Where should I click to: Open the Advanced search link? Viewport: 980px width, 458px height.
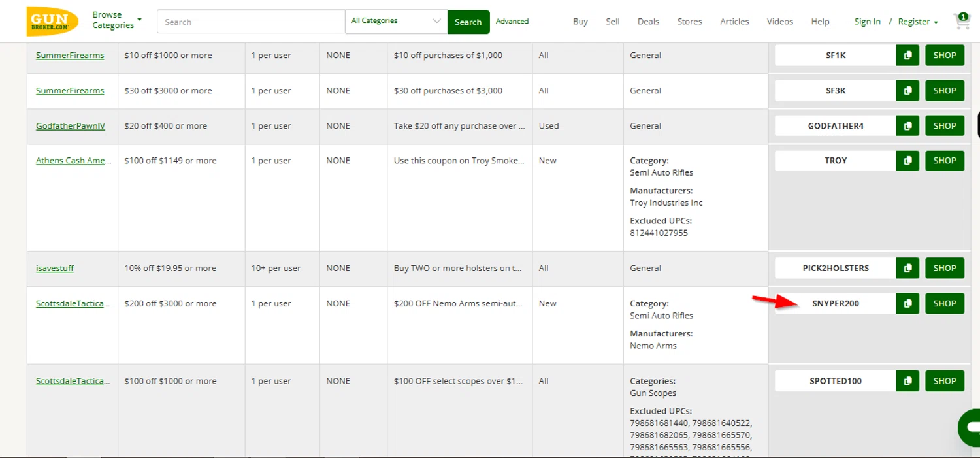pyautogui.click(x=512, y=21)
